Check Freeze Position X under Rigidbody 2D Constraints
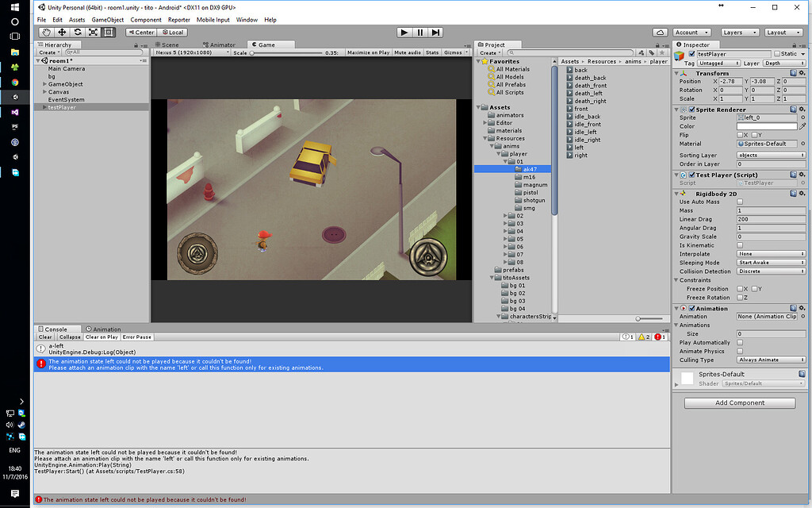Image resolution: width=812 pixels, height=508 pixels. click(x=741, y=289)
